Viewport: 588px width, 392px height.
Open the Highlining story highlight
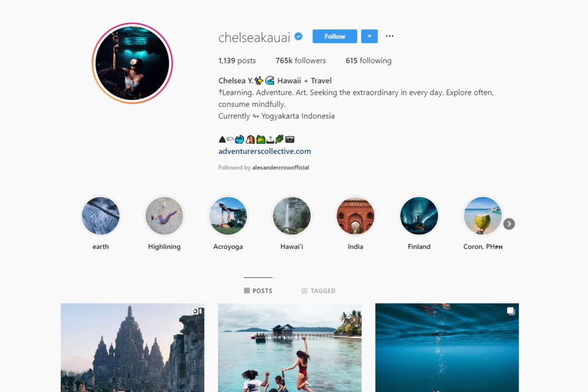(164, 216)
